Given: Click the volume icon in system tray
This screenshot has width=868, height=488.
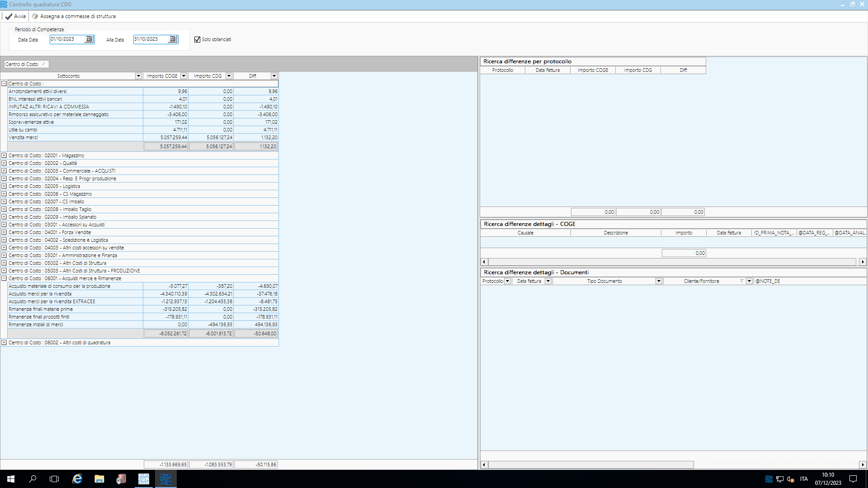Looking at the screenshot, I should tap(791, 479).
